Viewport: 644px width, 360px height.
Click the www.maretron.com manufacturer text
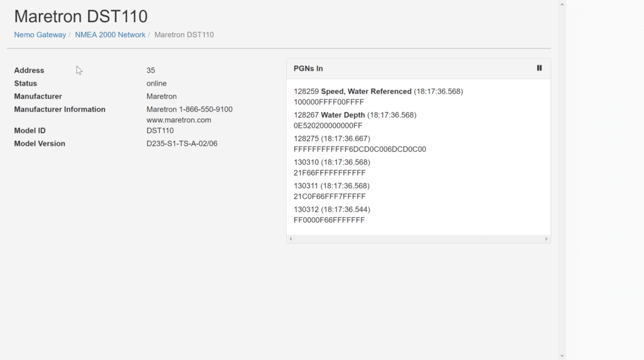[x=179, y=120]
